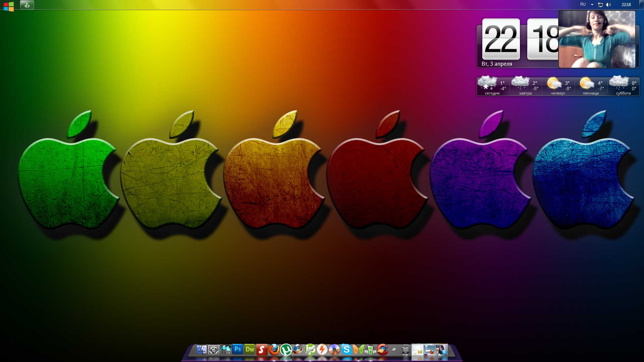Open Skype from the dock

pyautogui.click(x=346, y=350)
